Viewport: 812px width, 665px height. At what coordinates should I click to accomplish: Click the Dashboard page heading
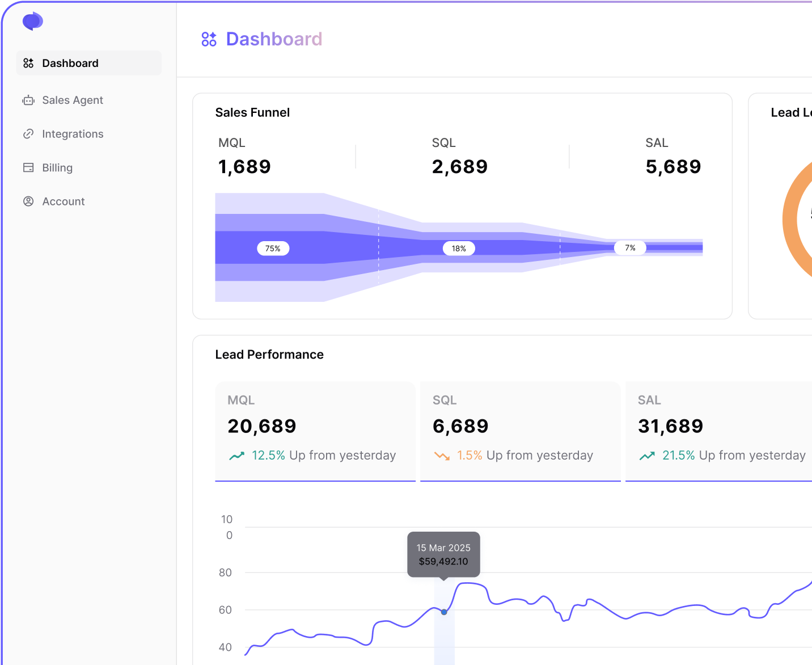click(x=274, y=39)
